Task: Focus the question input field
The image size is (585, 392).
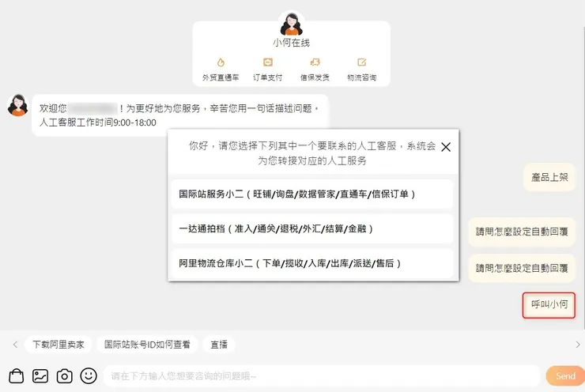Action: coord(322,376)
